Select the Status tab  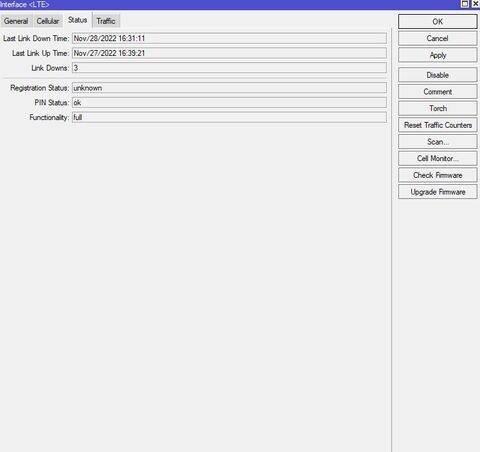click(78, 20)
